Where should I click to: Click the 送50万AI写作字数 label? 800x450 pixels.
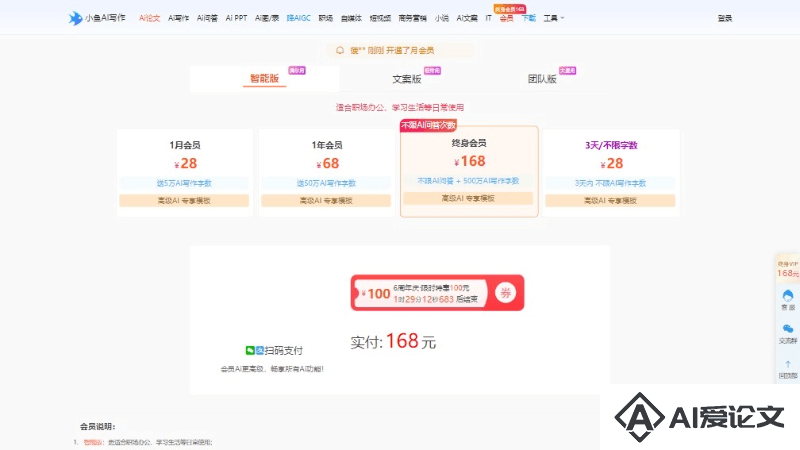[x=327, y=183]
